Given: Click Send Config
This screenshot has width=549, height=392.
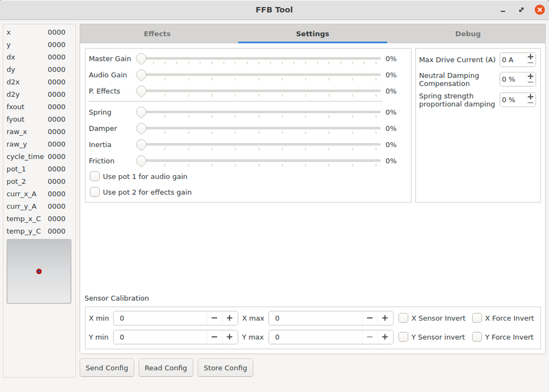Looking at the screenshot, I should pos(107,367).
